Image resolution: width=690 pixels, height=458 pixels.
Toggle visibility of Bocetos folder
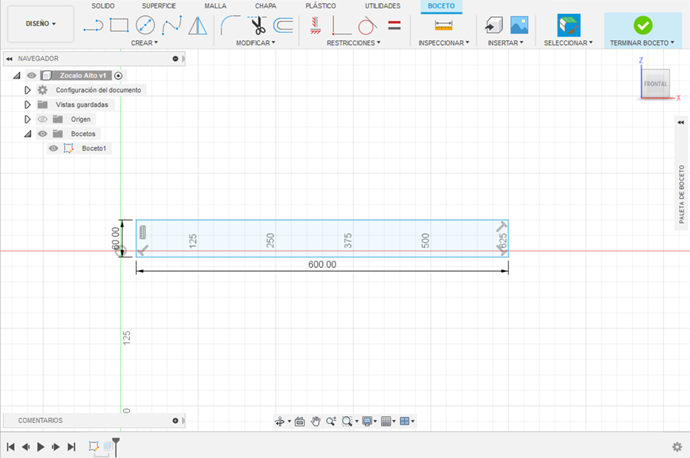click(43, 134)
